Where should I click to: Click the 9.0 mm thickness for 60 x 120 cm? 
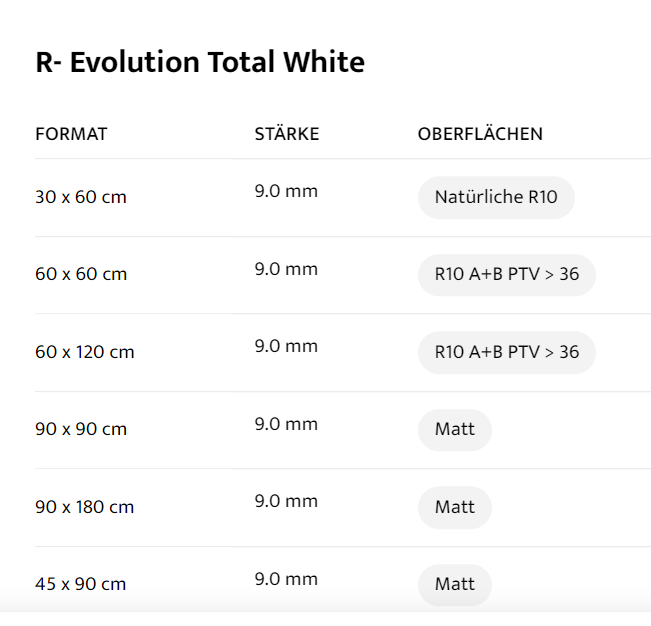[x=286, y=346]
